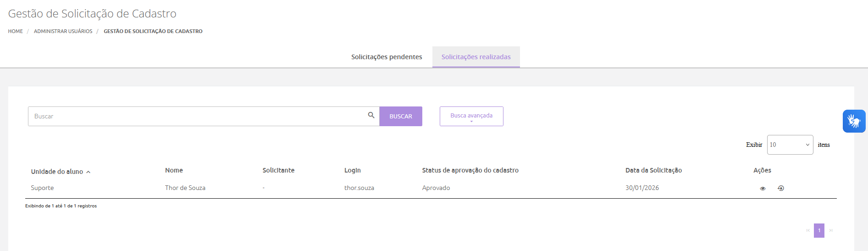This screenshot has height=251, width=868.
Task: Open the Exibir items-per-page dropdown
Action: tap(790, 145)
